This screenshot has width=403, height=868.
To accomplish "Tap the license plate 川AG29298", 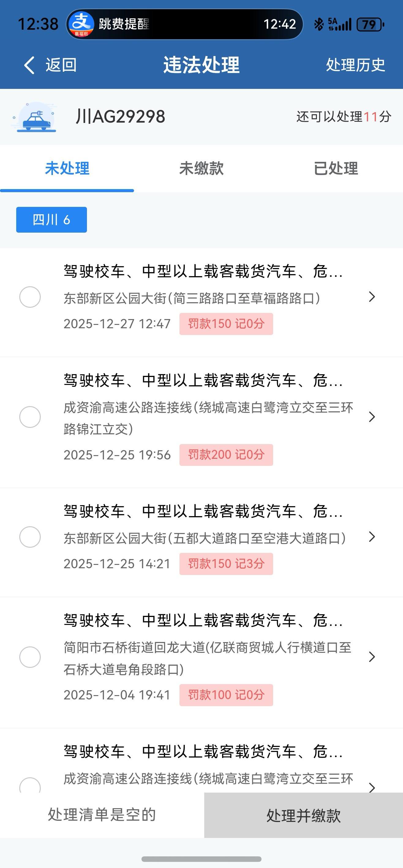I will click(121, 116).
